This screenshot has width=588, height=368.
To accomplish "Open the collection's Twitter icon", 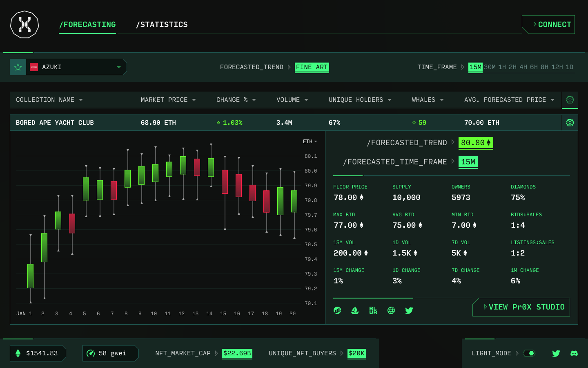I will coord(409,310).
